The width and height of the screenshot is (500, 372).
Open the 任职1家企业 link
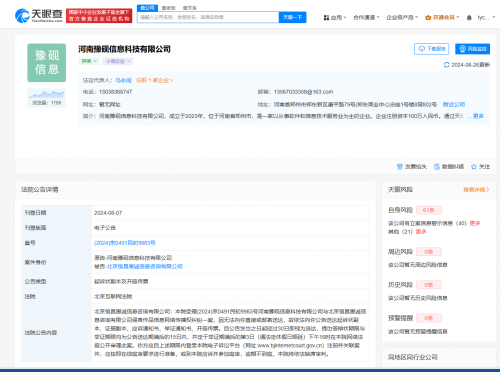154,80
